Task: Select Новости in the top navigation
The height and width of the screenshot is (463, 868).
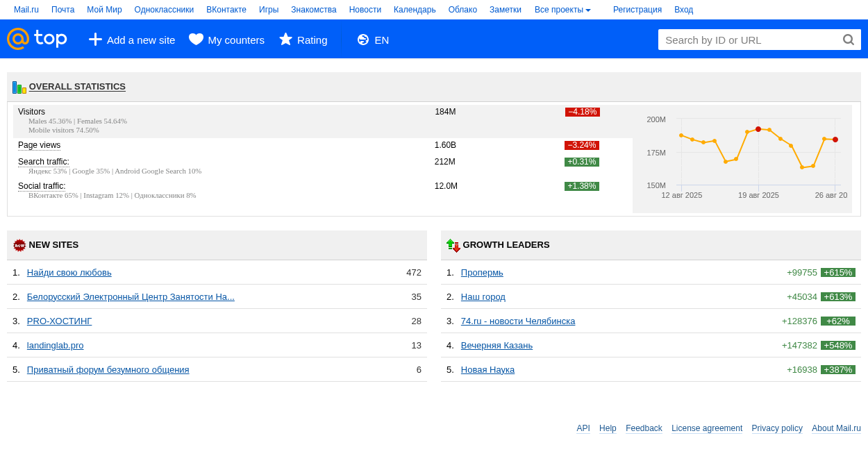Action: click(x=365, y=10)
